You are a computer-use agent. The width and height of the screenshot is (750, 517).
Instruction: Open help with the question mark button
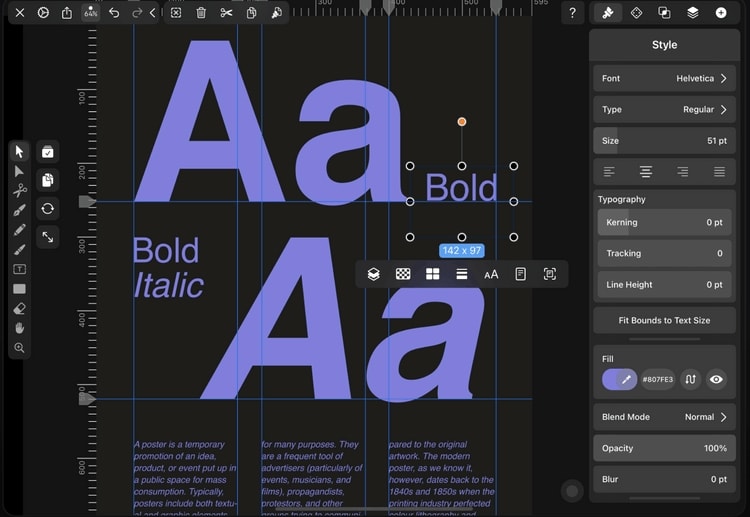tap(572, 13)
